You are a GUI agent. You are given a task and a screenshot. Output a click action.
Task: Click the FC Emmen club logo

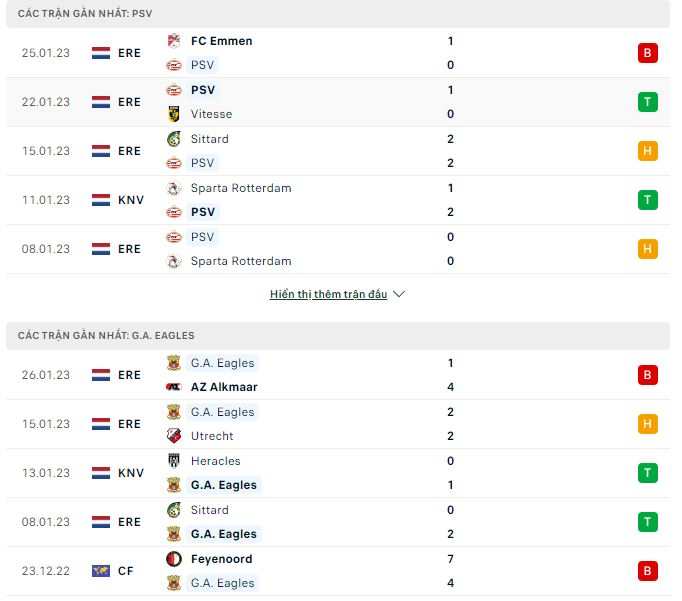click(x=174, y=41)
